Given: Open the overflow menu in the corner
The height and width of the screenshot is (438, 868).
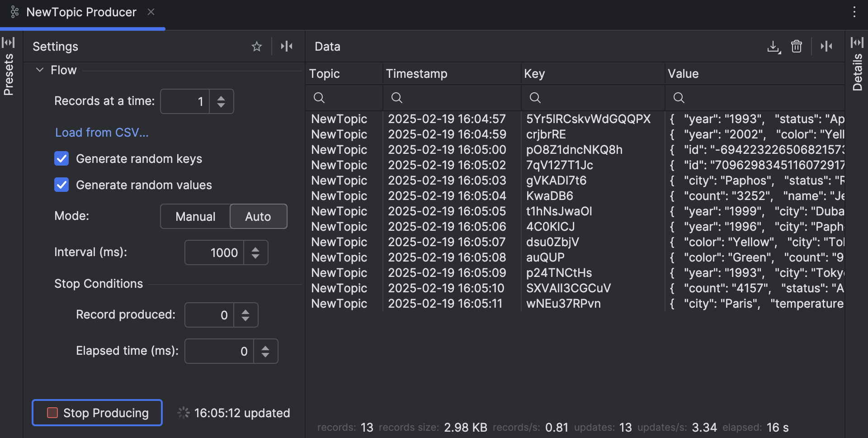Looking at the screenshot, I should tap(854, 12).
